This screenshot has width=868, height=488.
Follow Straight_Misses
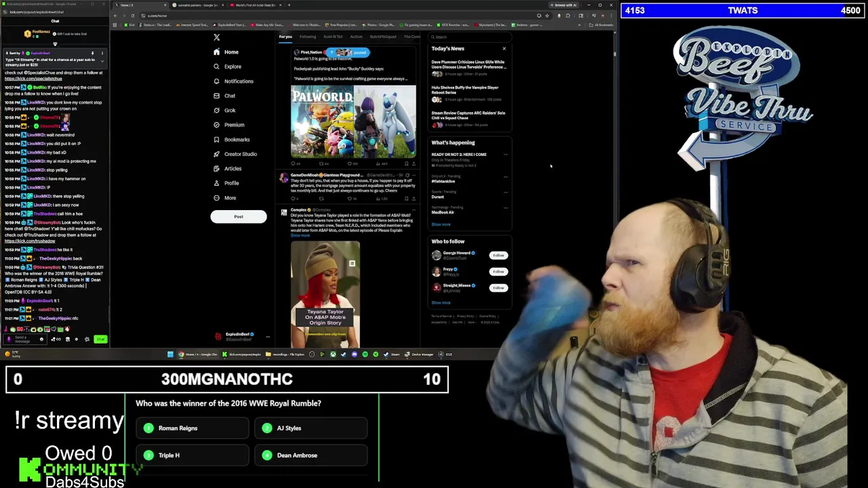pyautogui.click(x=498, y=288)
